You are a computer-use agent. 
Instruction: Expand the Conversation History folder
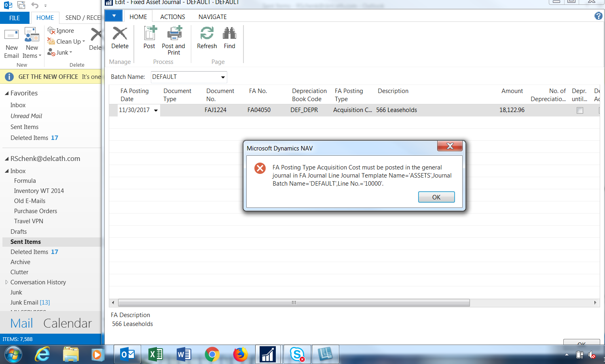[6, 282]
